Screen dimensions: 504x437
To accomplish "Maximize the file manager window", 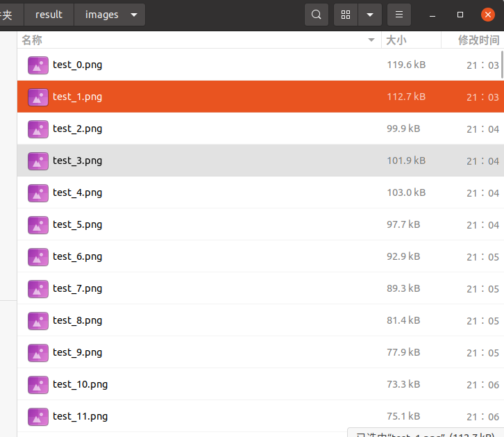I will pyautogui.click(x=460, y=15).
